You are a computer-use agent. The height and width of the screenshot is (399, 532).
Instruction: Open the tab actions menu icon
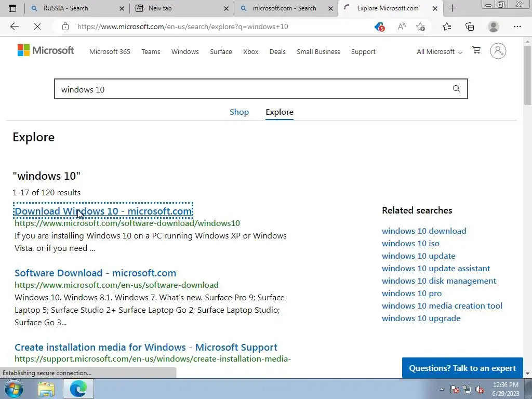pyautogui.click(x=12, y=8)
